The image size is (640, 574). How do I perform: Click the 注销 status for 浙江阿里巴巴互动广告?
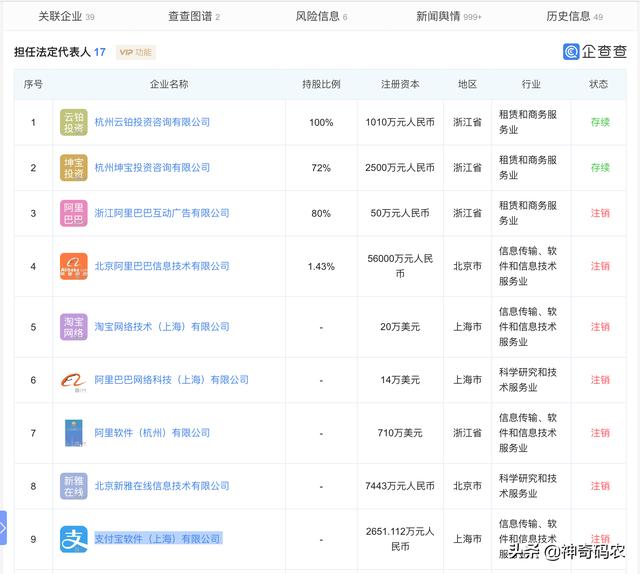600,213
